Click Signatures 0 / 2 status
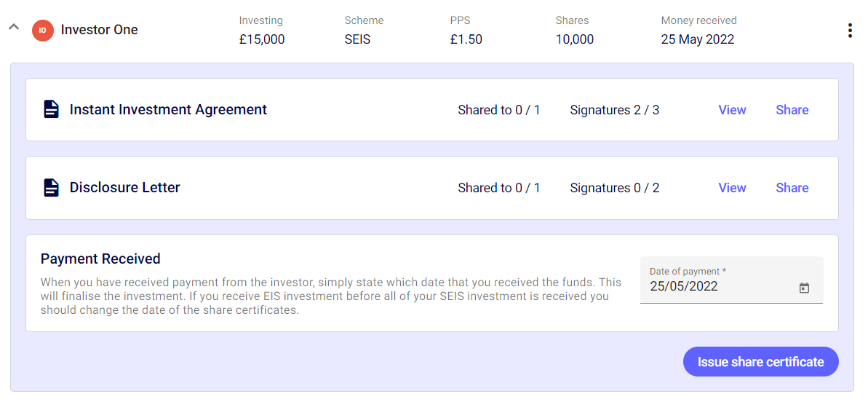This screenshot has width=868, height=402. [615, 188]
